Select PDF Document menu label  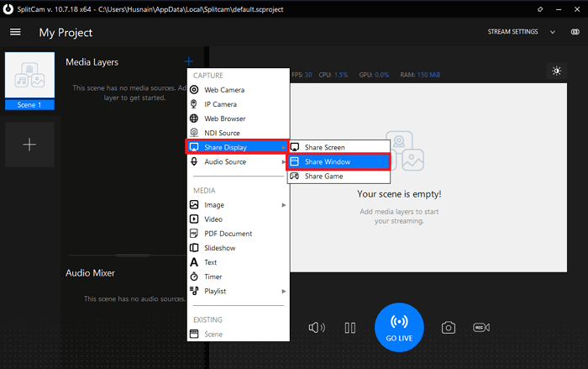coord(228,234)
